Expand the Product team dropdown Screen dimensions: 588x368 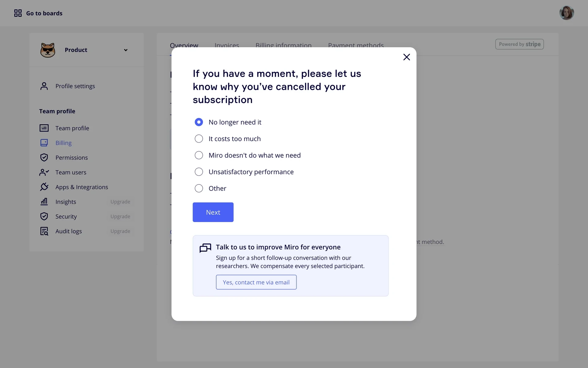(x=126, y=50)
